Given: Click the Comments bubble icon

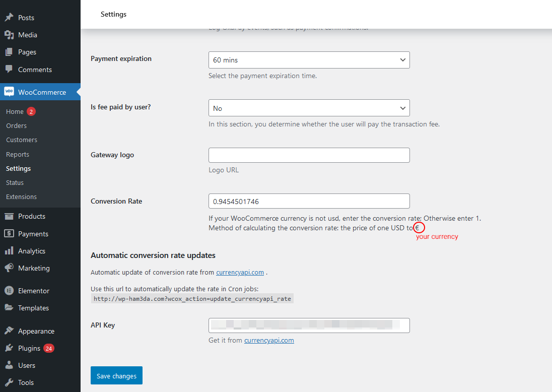Looking at the screenshot, I should 9,69.
